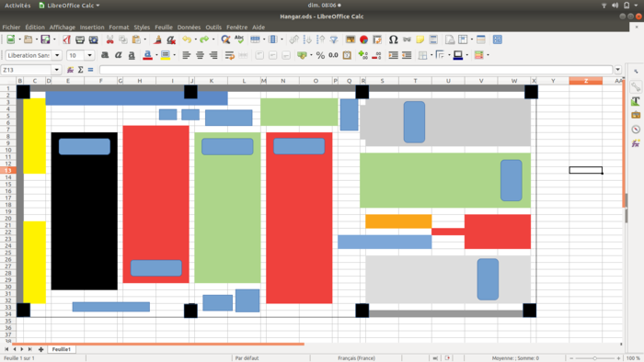Toggle italic formatting

(119, 55)
